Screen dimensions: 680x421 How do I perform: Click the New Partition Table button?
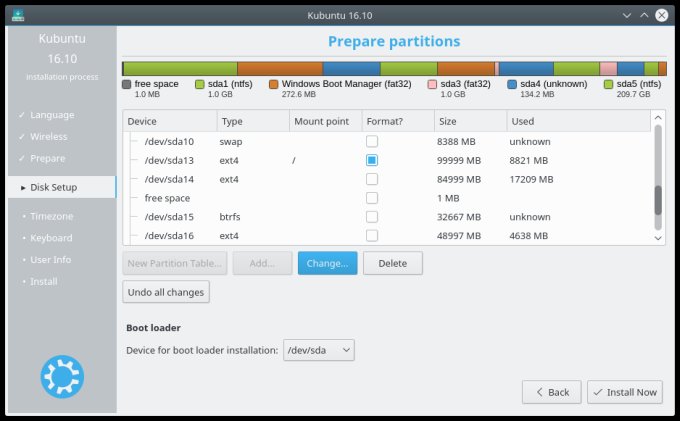coord(175,263)
